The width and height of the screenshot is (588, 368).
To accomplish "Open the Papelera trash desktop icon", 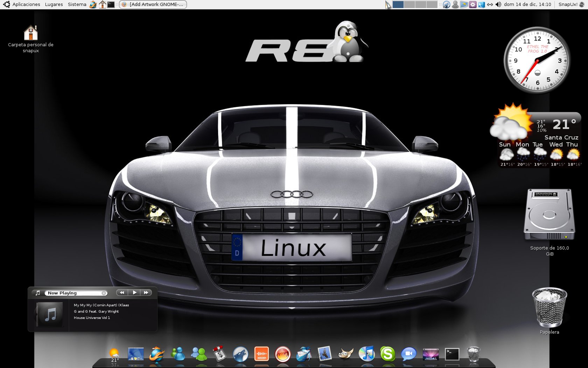I will coord(549,311).
